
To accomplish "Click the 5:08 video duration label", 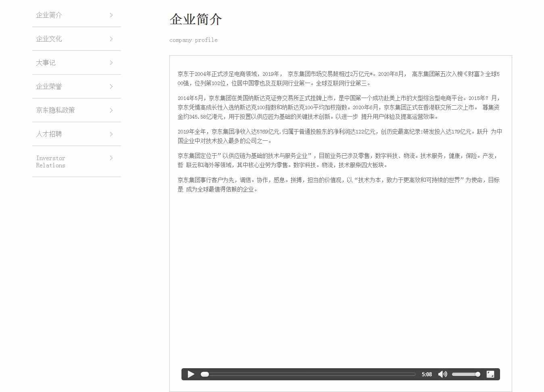I will [427, 374].
